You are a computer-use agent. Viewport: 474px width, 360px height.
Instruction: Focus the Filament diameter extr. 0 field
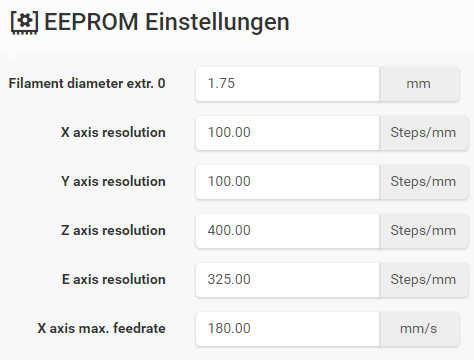pos(287,84)
